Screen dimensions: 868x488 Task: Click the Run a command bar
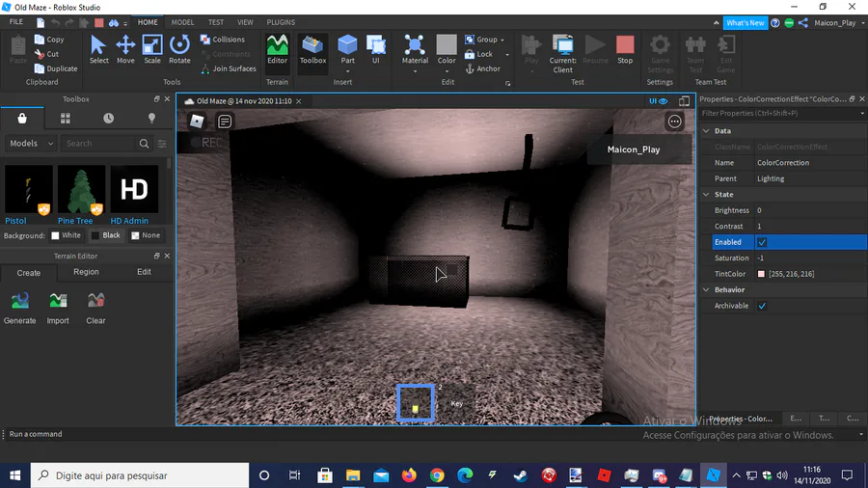coord(432,434)
